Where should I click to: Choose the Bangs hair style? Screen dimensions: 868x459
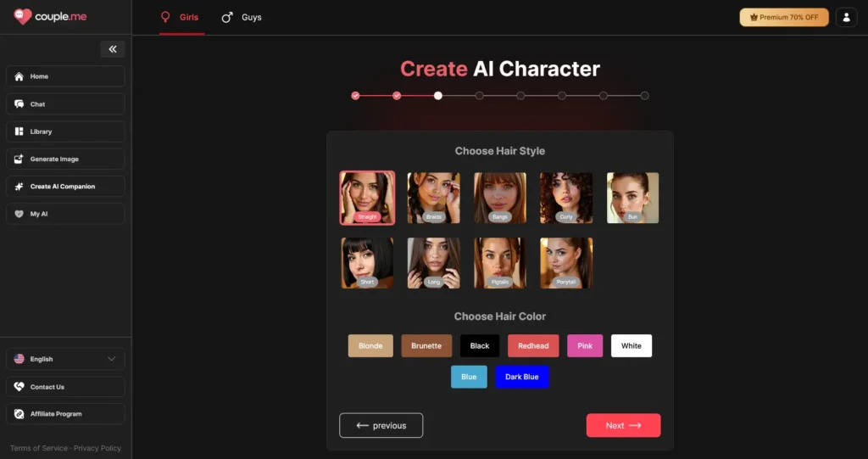(x=500, y=198)
